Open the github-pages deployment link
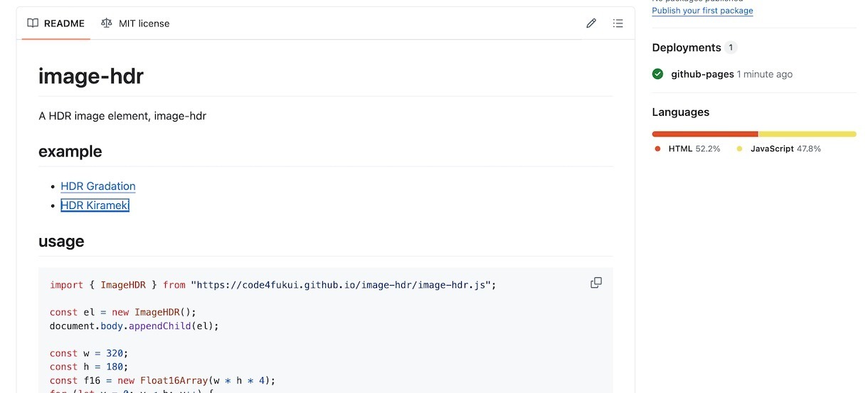Viewport: 868px width, 393px height. (702, 74)
